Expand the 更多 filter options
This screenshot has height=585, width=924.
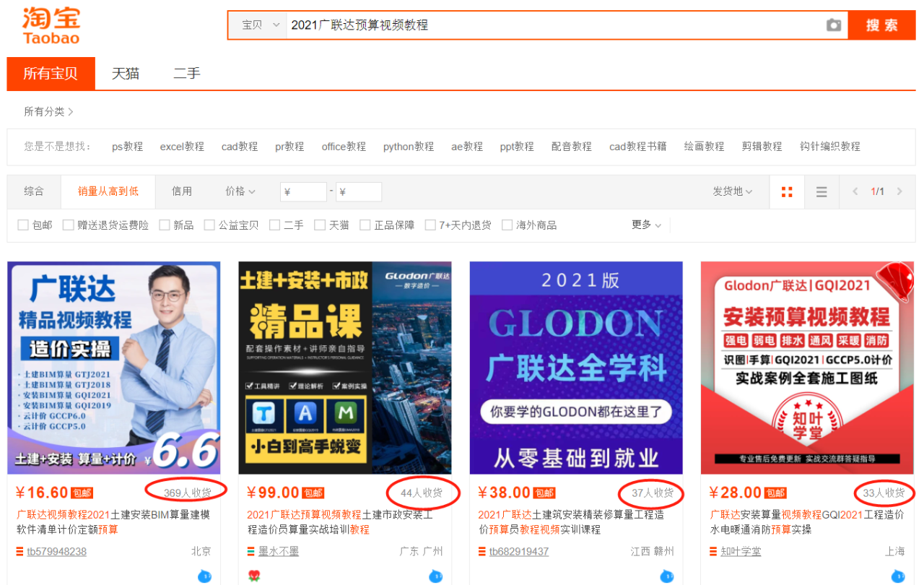coord(646,225)
